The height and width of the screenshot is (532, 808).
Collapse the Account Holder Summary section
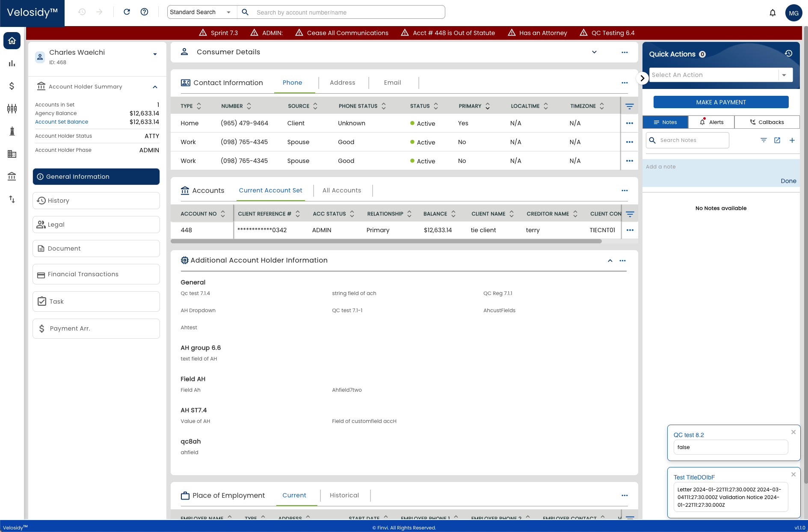(155, 86)
